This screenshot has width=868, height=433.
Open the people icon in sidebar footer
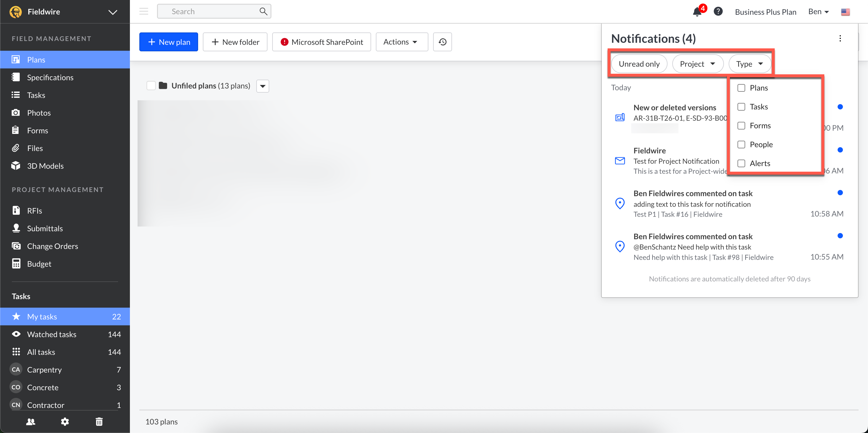[x=31, y=421]
